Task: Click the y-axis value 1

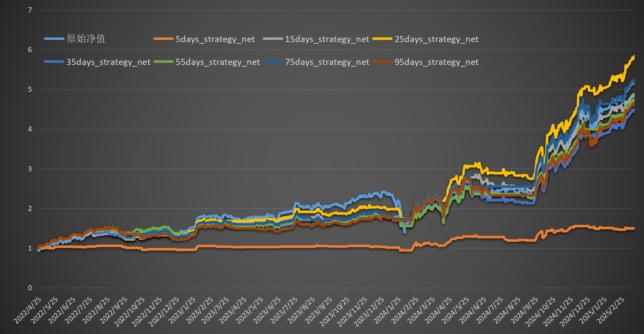Action: [30, 249]
